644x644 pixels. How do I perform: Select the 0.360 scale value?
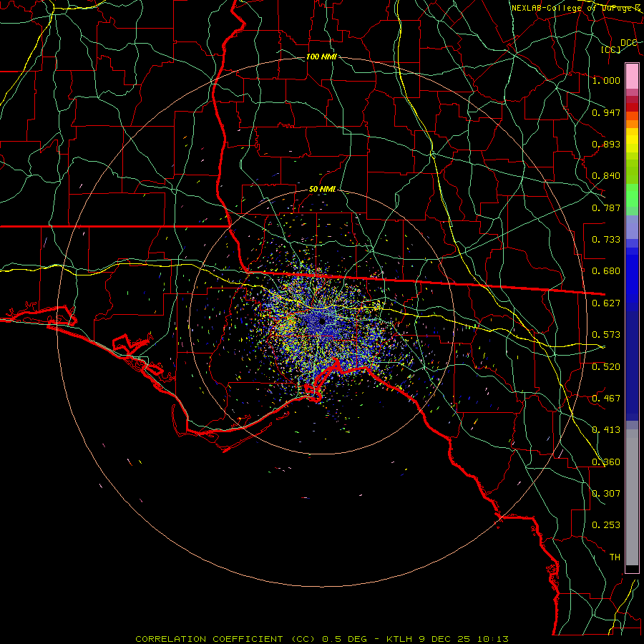(606, 462)
